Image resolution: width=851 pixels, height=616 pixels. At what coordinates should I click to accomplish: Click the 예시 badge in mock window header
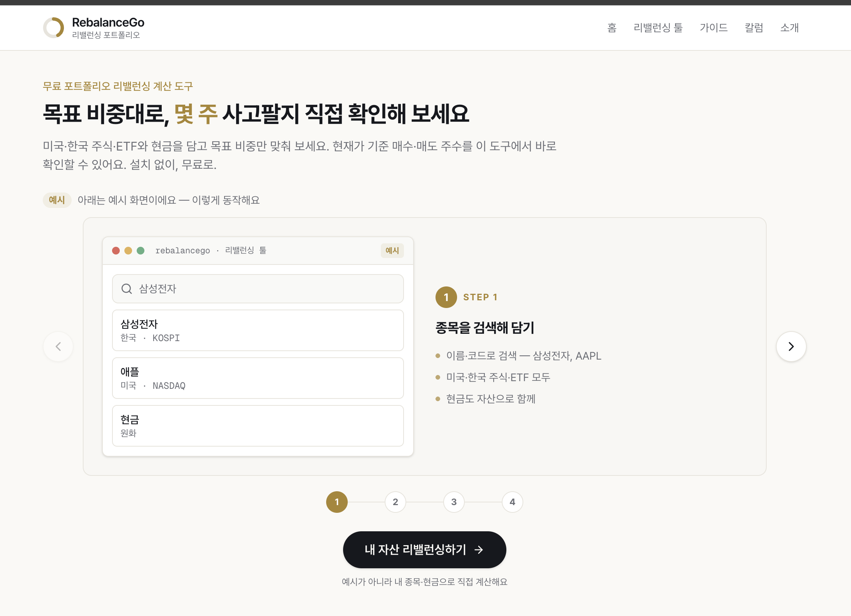[x=392, y=251]
